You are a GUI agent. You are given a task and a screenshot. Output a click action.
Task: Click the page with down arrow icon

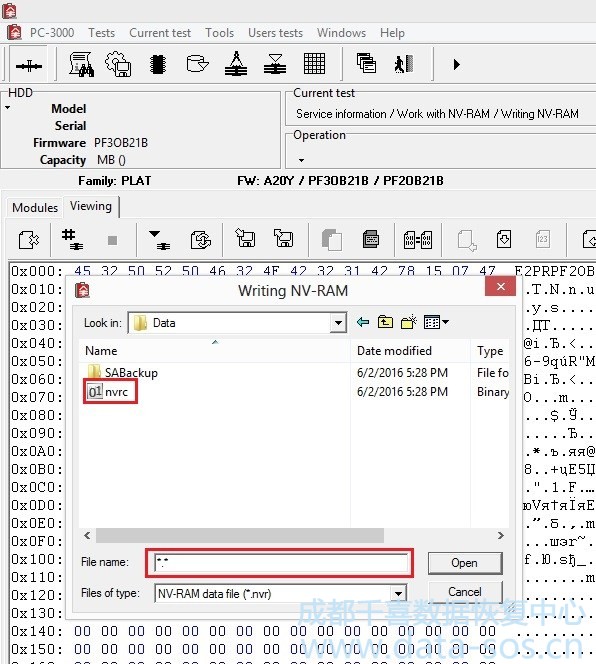point(504,239)
